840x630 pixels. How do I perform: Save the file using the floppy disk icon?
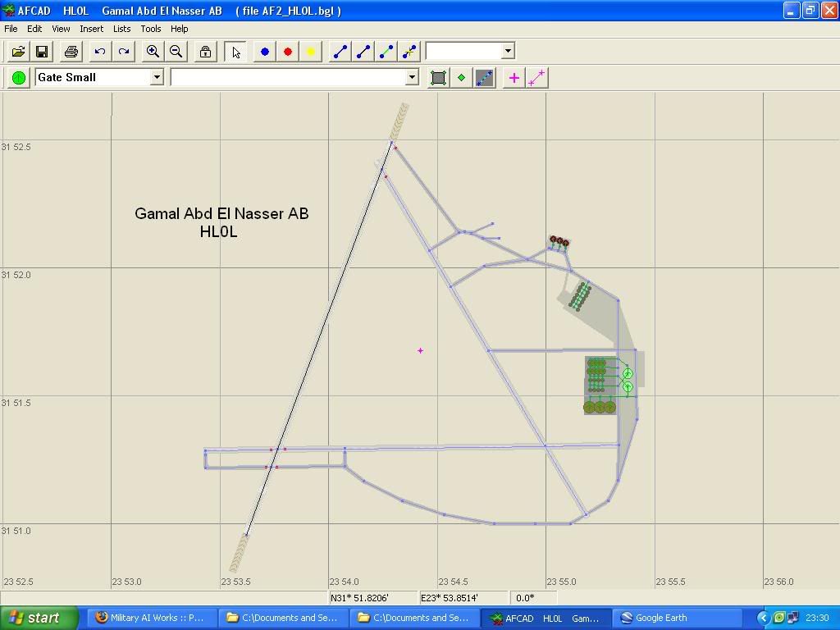click(x=42, y=52)
